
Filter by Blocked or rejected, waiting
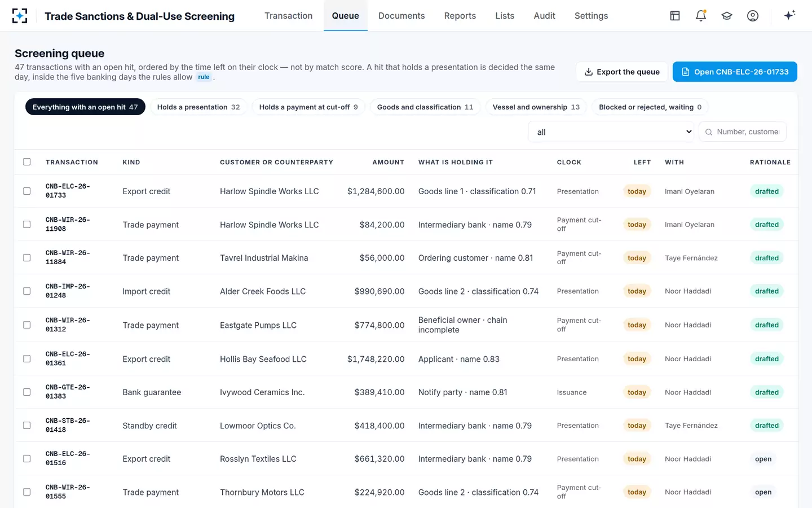click(x=650, y=107)
